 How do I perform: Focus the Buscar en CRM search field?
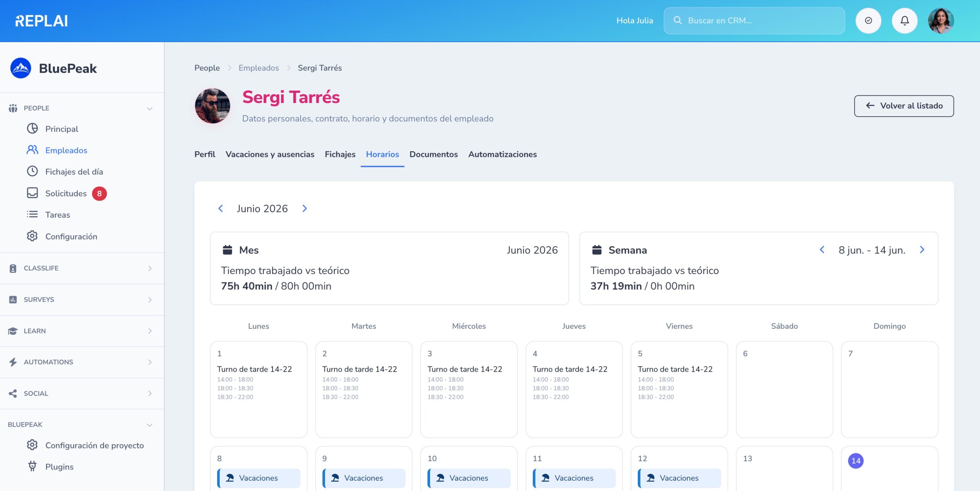point(754,21)
